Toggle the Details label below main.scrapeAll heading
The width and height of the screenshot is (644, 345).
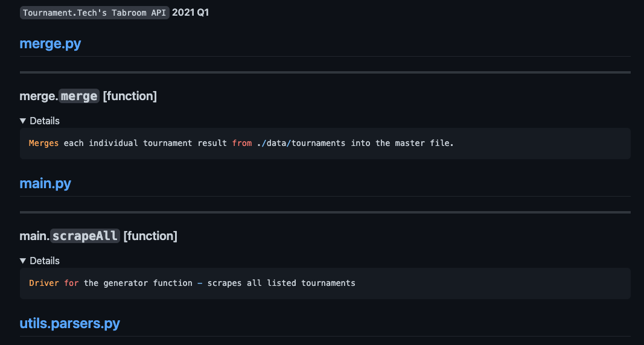[45, 261]
